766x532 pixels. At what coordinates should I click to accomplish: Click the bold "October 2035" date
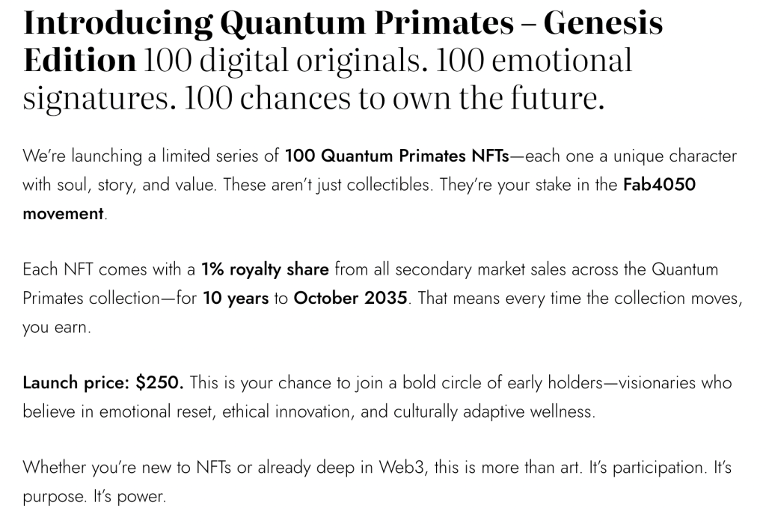tap(350, 298)
